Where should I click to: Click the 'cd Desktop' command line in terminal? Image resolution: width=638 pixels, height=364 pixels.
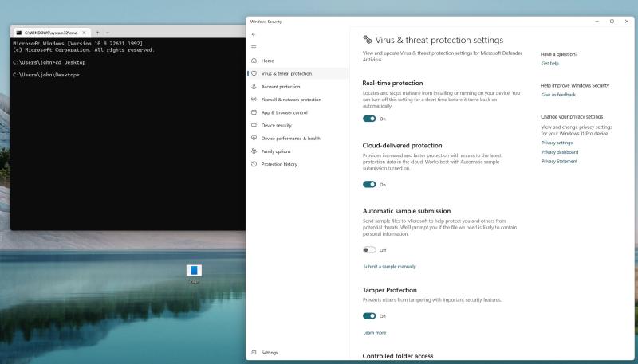pyautogui.click(x=49, y=63)
